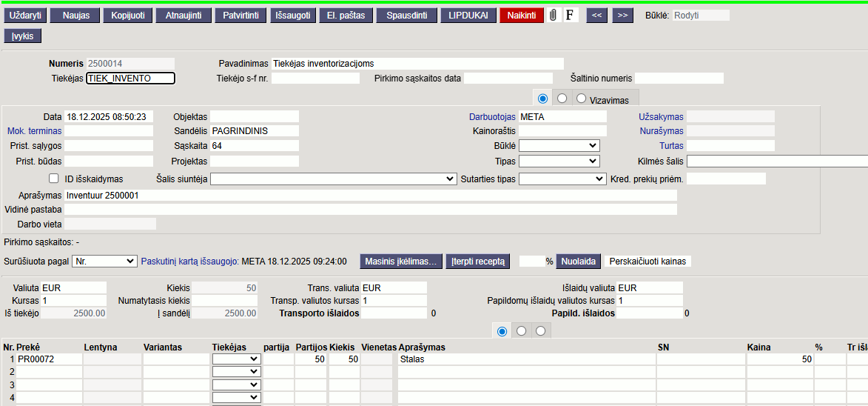Select the Tiekėjas dropdown in row 1
The image size is (868, 406).
click(x=236, y=359)
